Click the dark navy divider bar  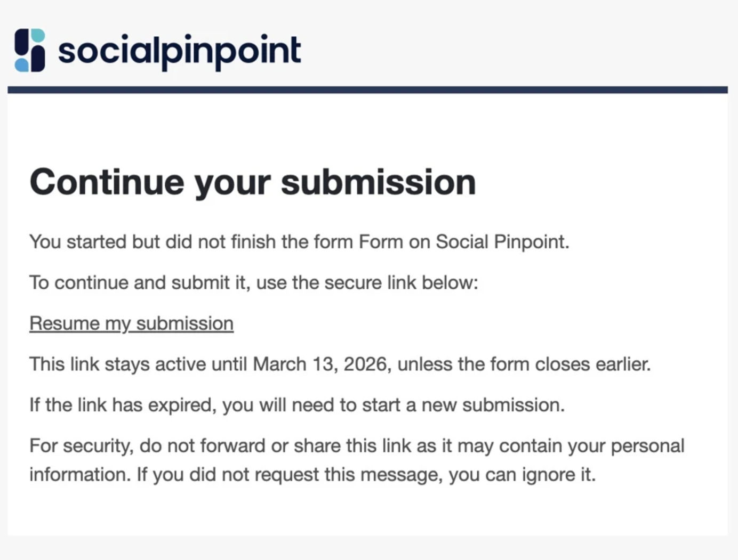367,90
